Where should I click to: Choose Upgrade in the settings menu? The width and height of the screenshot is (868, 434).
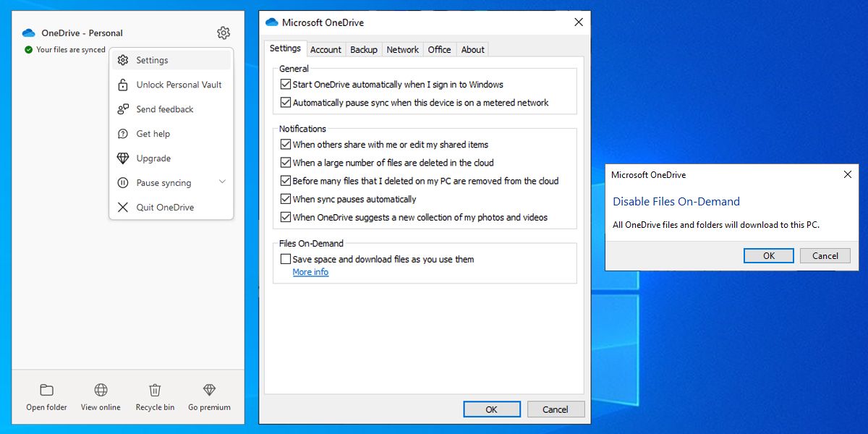click(x=153, y=158)
